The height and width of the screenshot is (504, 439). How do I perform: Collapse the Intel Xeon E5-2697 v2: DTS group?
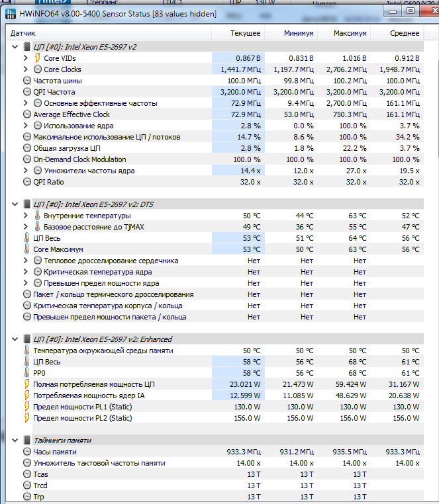[15, 204]
